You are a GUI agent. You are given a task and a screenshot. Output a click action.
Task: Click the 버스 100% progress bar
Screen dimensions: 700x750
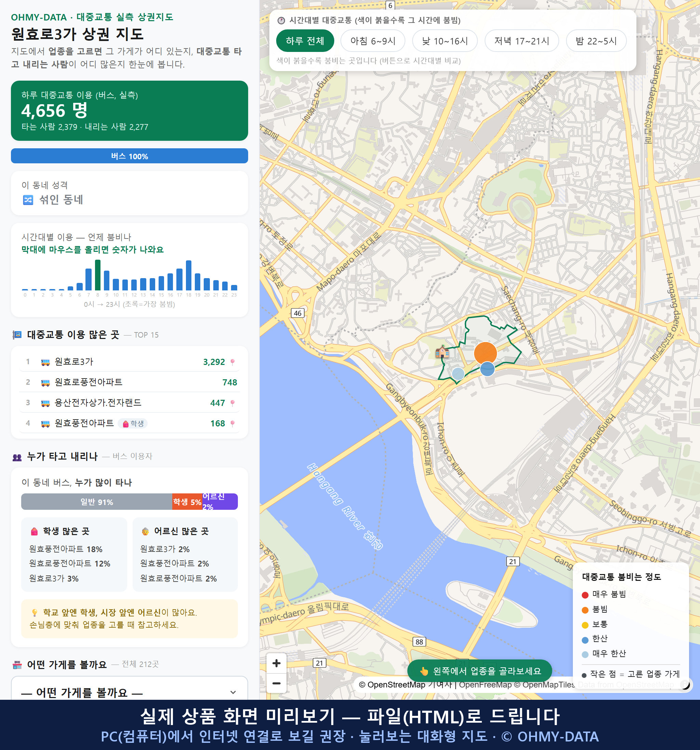coord(130,156)
